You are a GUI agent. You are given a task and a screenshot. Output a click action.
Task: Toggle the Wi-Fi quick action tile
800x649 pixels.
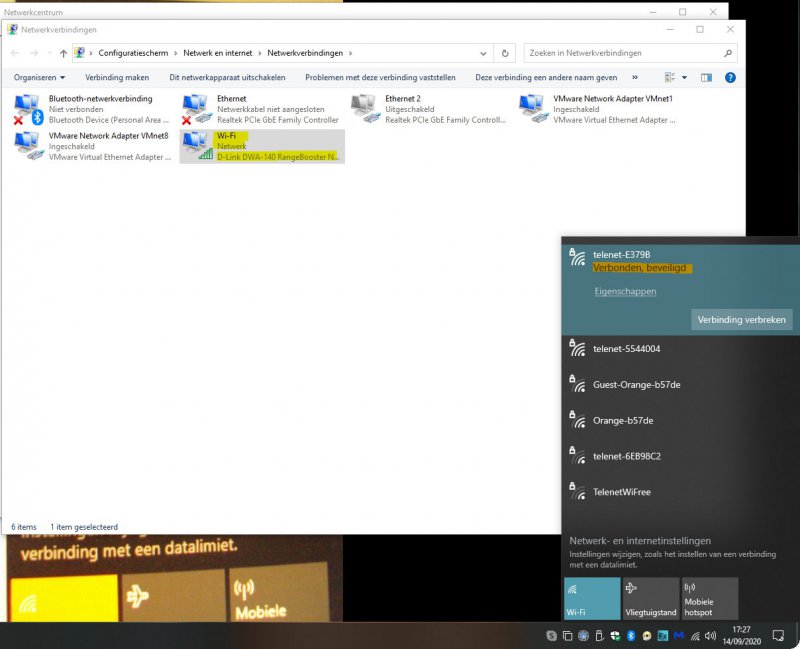tap(591, 598)
